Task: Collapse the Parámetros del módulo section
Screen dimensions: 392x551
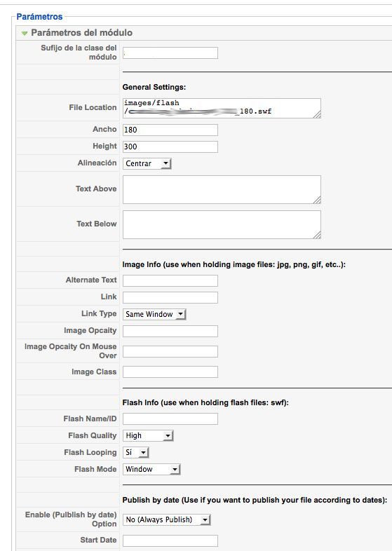Action: tap(25, 33)
